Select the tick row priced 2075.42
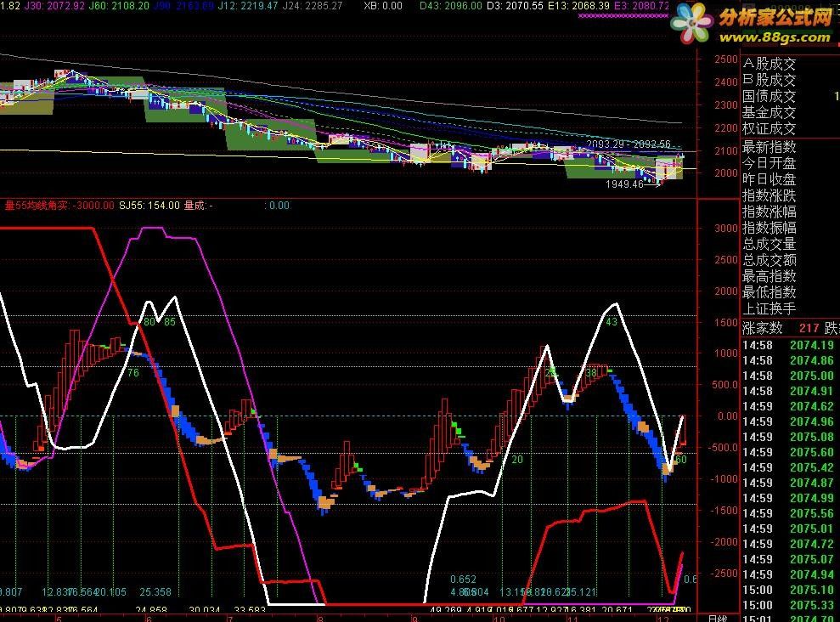The height and width of the screenshot is (622, 840). 788,467
